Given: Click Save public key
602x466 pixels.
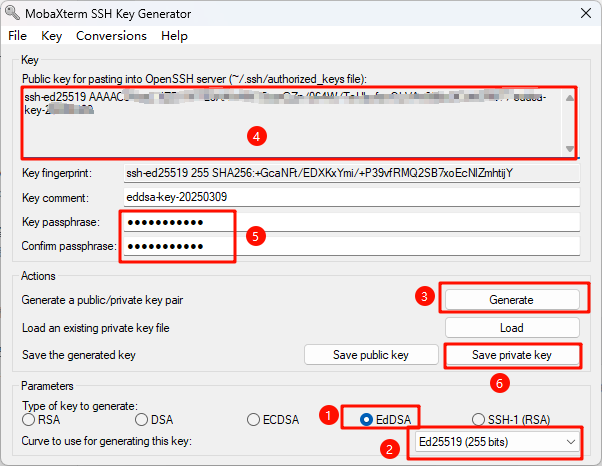Looking at the screenshot, I should click(x=371, y=355).
